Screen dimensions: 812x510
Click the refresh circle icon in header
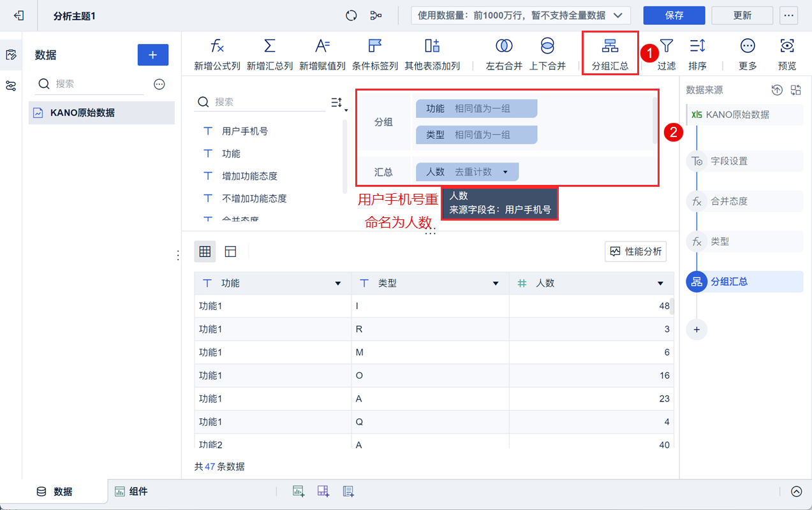[351, 15]
